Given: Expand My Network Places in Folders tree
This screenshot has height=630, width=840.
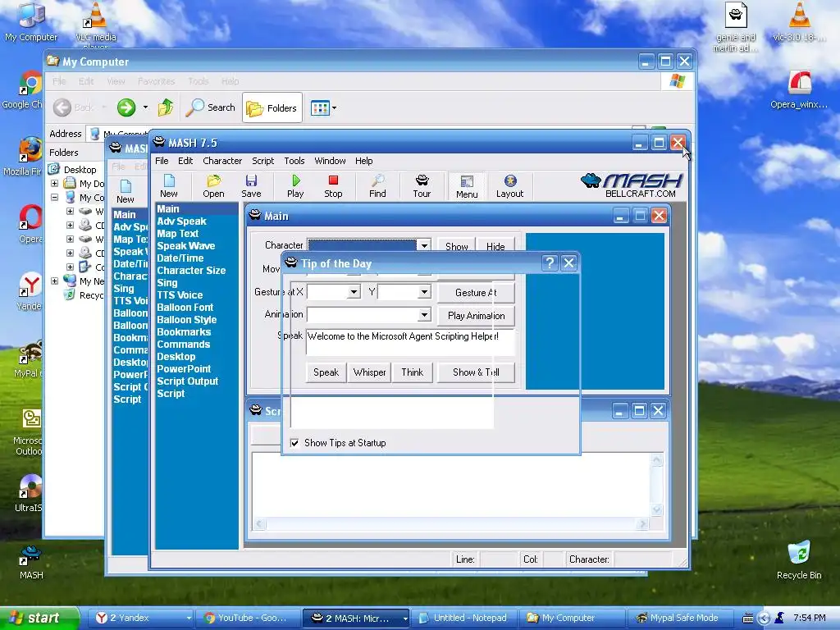Looking at the screenshot, I should click(x=55, y=281).
